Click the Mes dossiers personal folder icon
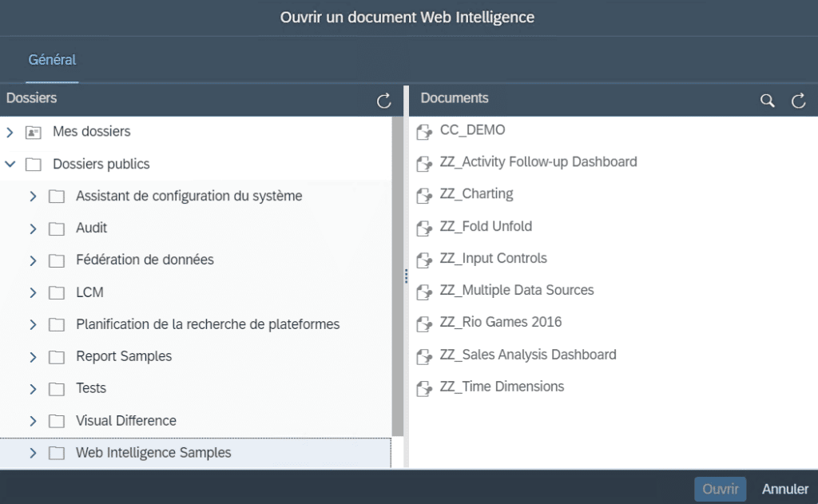The width and height of the screenshot is (818, 504). (34, 133)
